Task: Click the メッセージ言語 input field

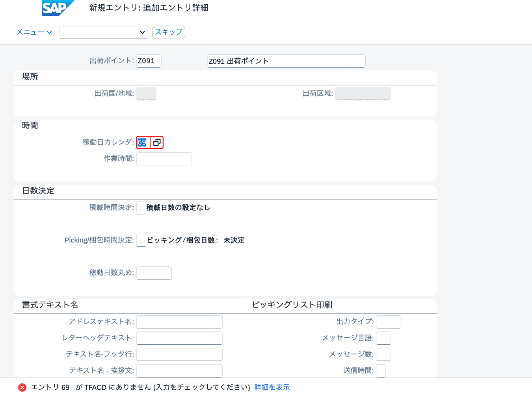Action: [383, 338]
